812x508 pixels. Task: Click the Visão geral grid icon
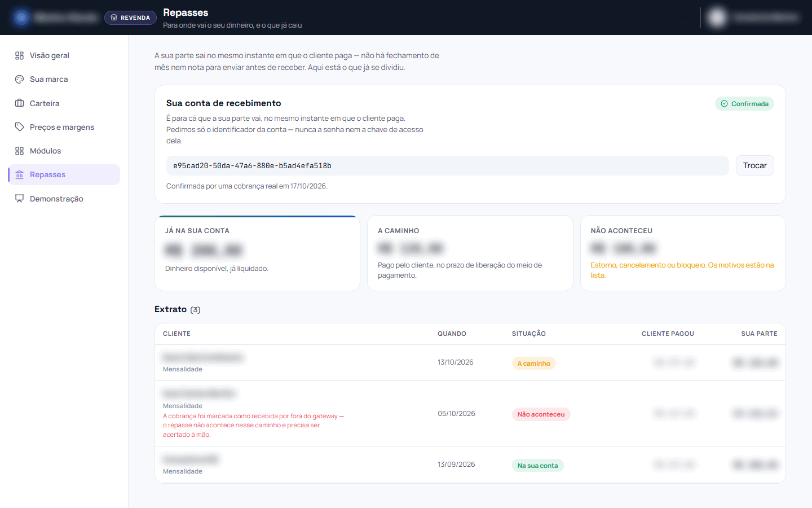(x=19, y=55)
